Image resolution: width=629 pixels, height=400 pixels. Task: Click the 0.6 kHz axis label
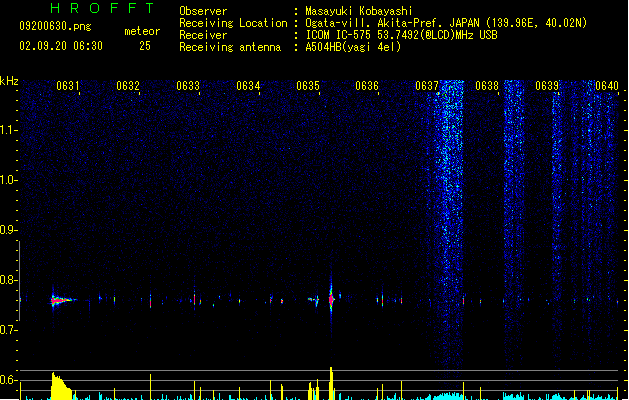[8, 380]
